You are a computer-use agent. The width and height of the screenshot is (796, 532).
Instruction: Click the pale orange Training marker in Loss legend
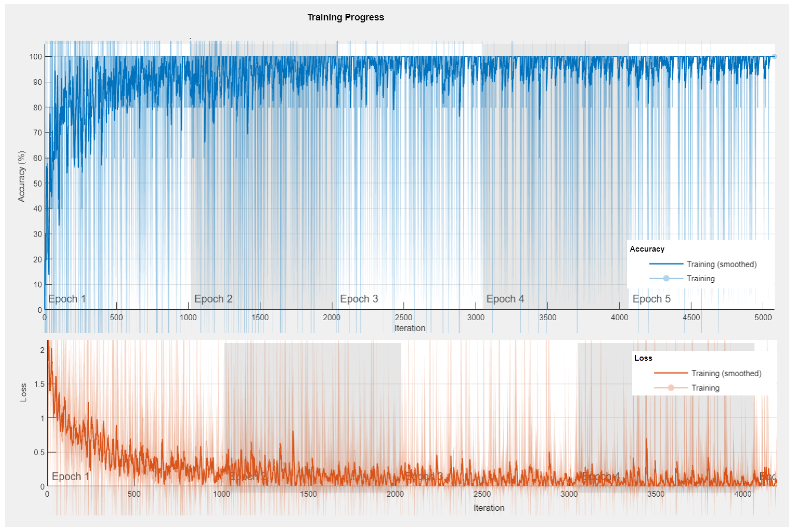coord(671,387)
